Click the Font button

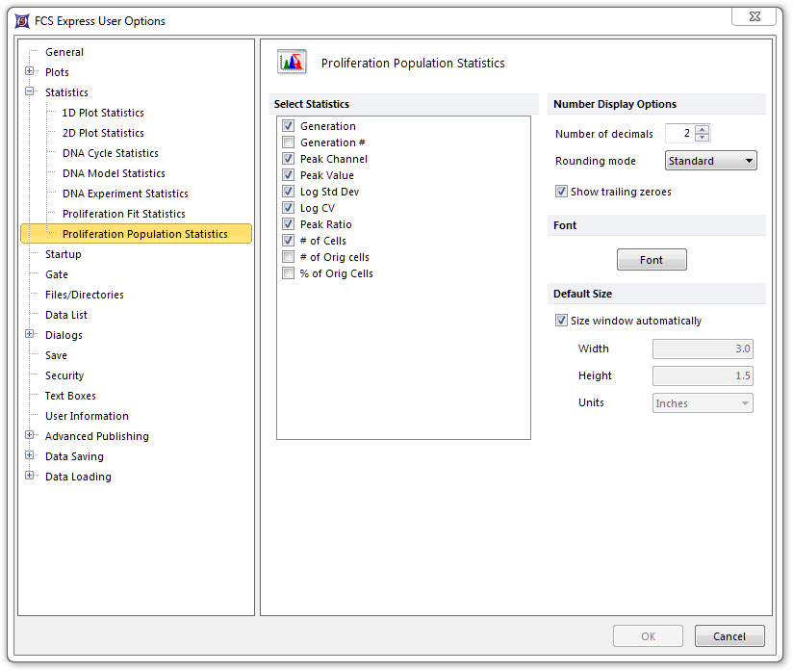coord(652,260)
